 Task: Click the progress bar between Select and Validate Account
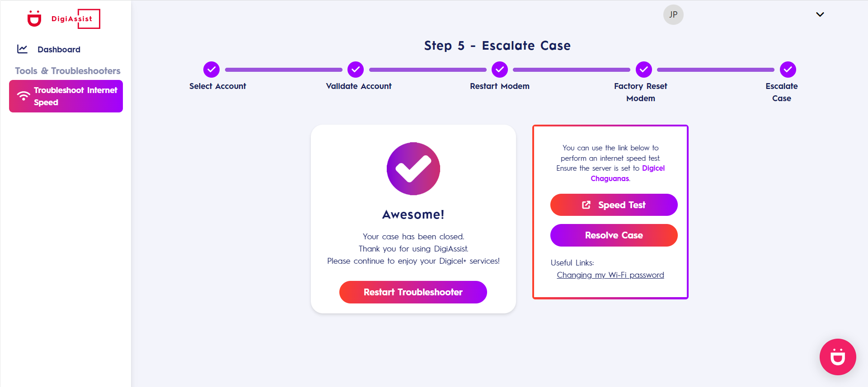click(283, 70)
